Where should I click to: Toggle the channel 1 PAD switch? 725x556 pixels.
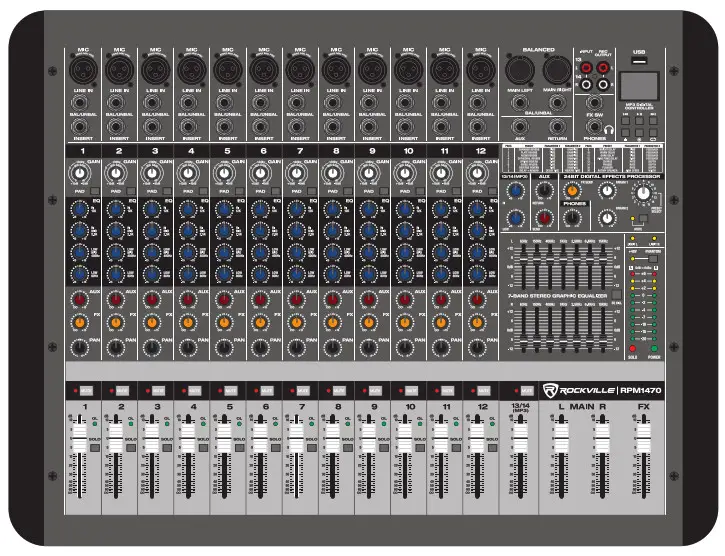[95, 191]
